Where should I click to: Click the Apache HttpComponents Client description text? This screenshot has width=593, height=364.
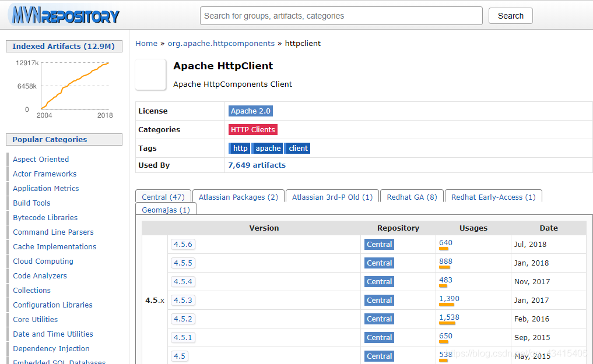coord(233,84)
